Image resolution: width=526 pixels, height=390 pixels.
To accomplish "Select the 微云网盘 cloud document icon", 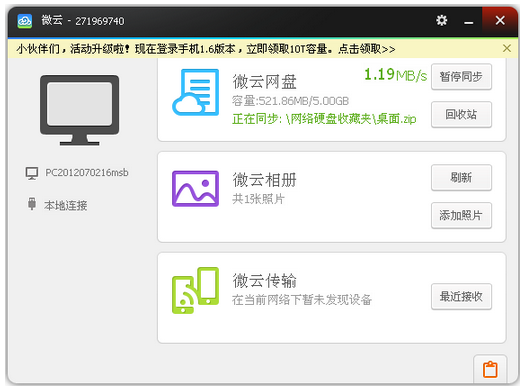I will (196, 92).
